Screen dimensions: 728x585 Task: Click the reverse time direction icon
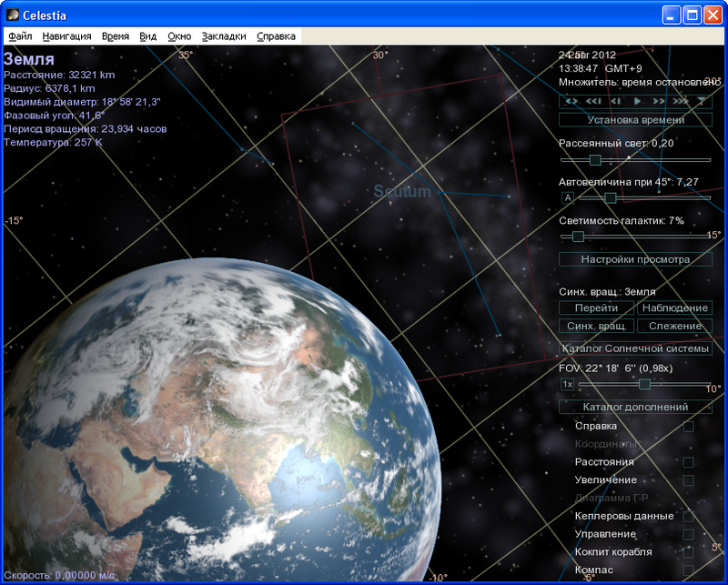[571, 101]
